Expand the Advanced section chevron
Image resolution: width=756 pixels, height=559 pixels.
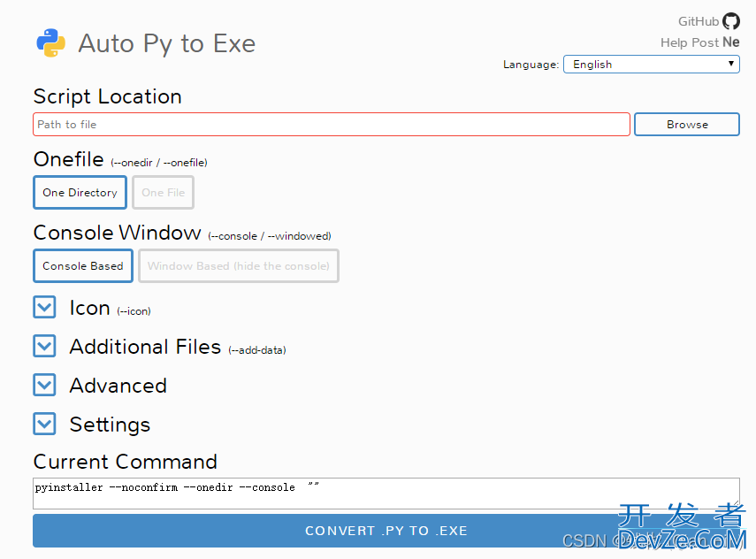pos(44,385)
